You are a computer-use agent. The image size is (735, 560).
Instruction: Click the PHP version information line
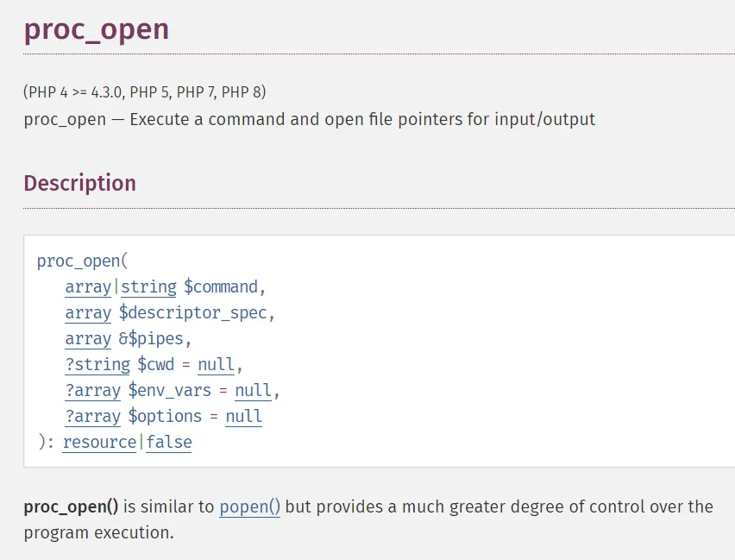[x=145, y=92]
